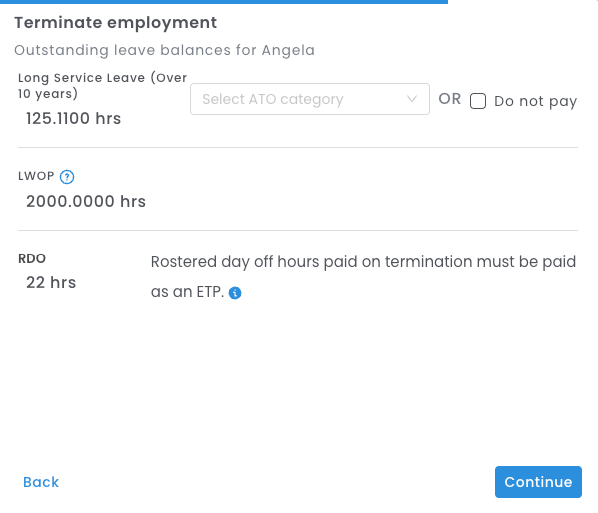
Task: Click the OR text beside dropdown
Action: click(x=450, y=99)
